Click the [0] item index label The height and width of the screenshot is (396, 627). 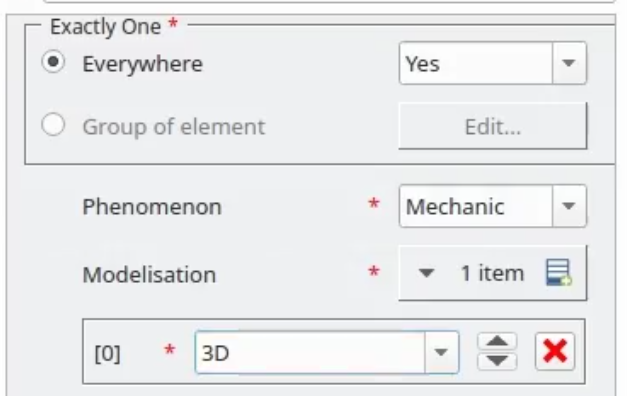(x=107, y=354)
